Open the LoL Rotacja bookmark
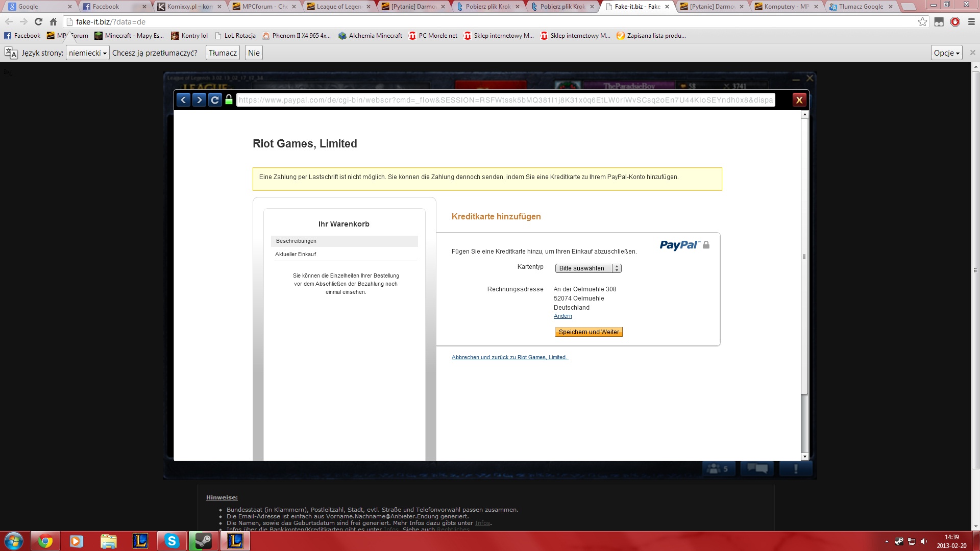This screenshot has width=980, height=551. pos(235,36)
